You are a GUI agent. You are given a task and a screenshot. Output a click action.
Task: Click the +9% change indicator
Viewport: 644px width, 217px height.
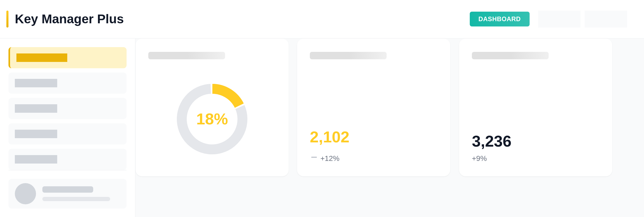click(479, 158)
